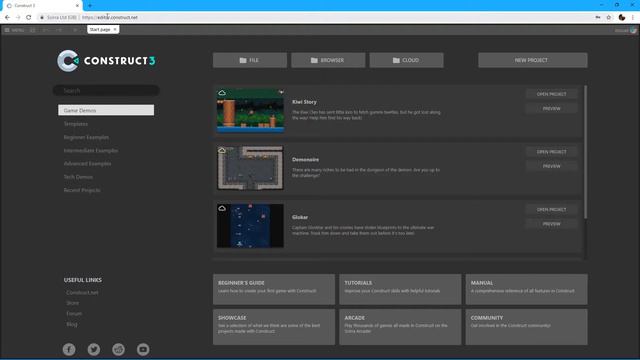Close the Construct 3 browser tab
640x360 pixels.
pos(77,6)
